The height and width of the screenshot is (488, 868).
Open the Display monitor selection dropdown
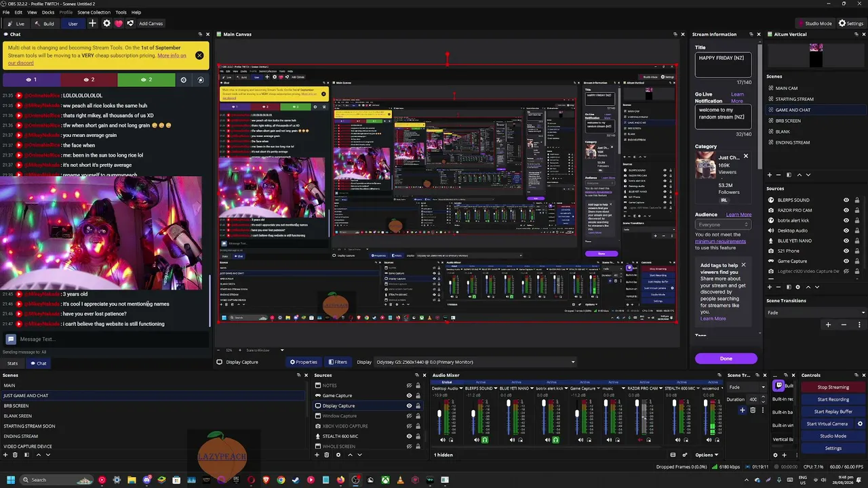[x=475, y=362]
